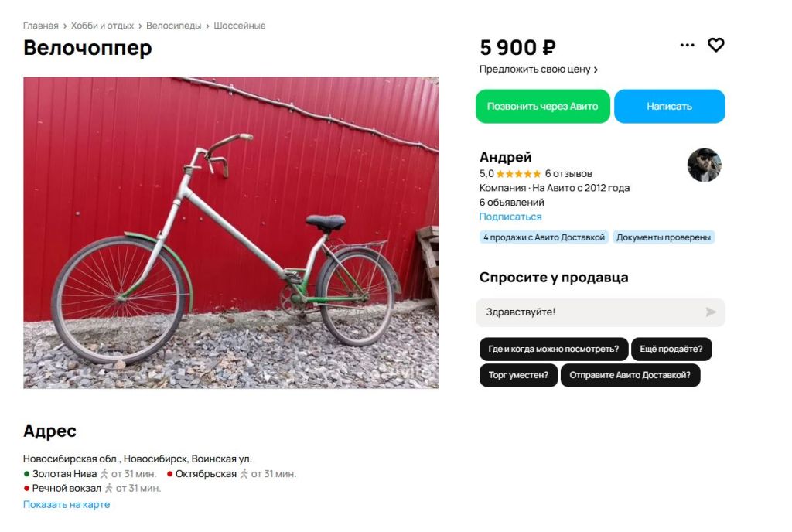Go to 'Хобби и отдых' breadcrumb
Image resolution: width=792 pixels, height=532 pixels.
click(102, 26)
